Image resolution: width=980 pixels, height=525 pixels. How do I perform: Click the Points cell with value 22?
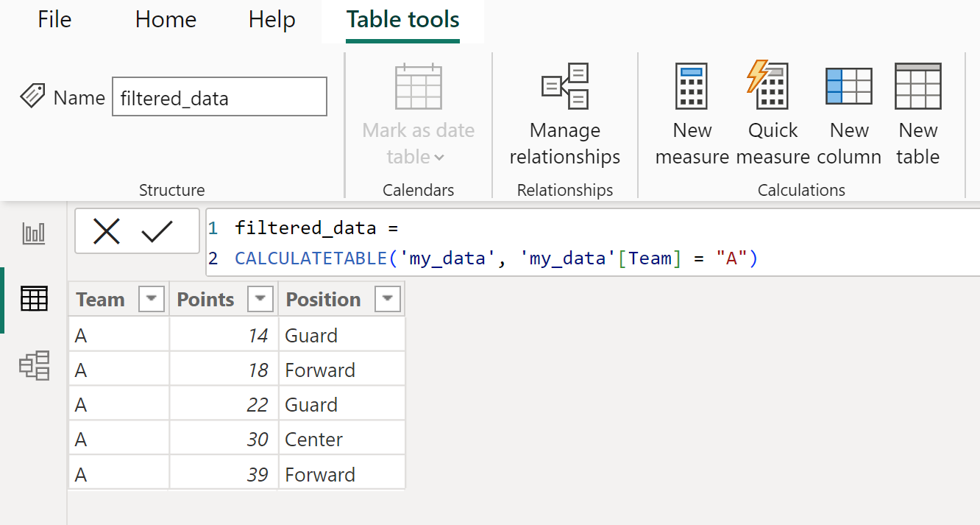pos(224,404)
